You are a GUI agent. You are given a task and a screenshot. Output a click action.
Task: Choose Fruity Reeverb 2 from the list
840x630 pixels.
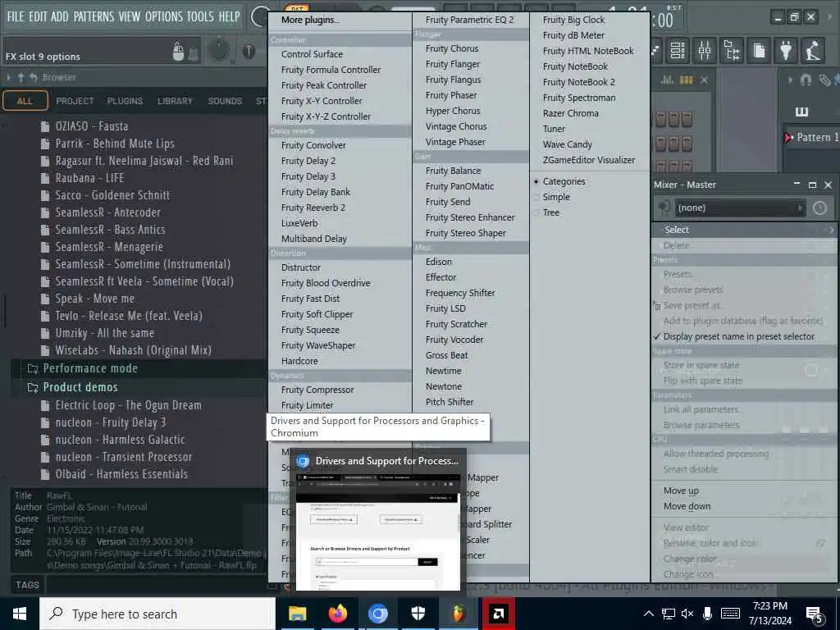313,208
